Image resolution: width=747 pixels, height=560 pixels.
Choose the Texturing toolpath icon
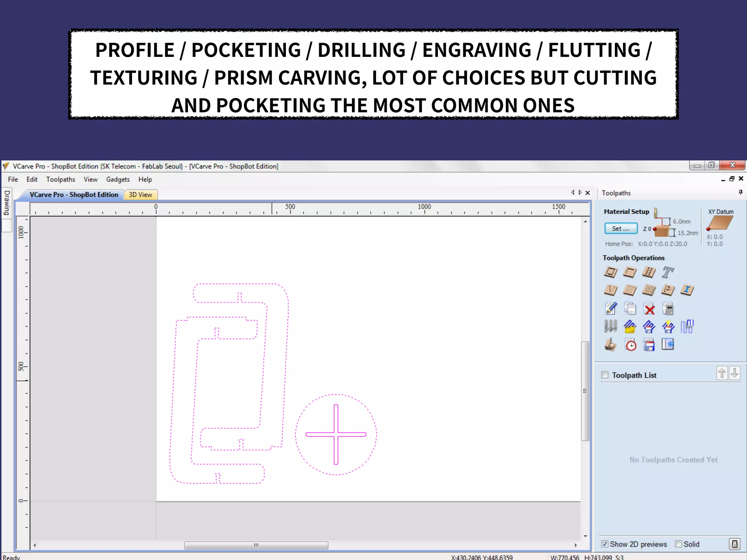pos(649,290)
